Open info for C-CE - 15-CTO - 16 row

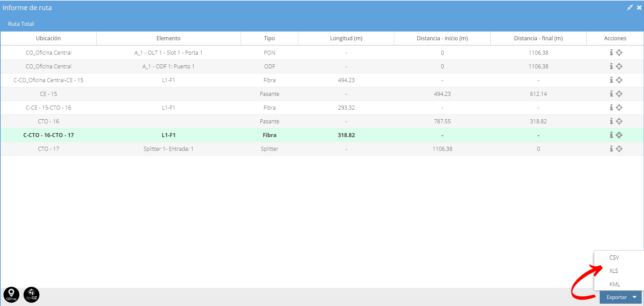pyautogui.click(x=611, y=107)
